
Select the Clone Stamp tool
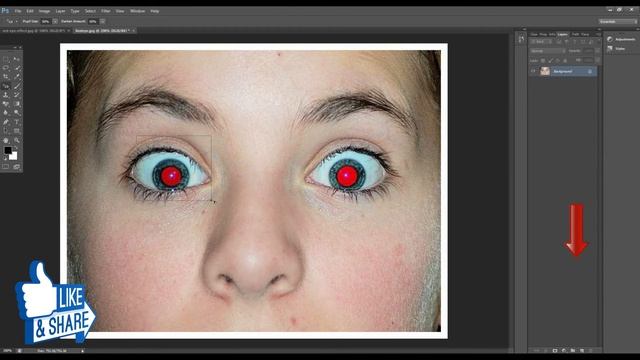(6, 95)
